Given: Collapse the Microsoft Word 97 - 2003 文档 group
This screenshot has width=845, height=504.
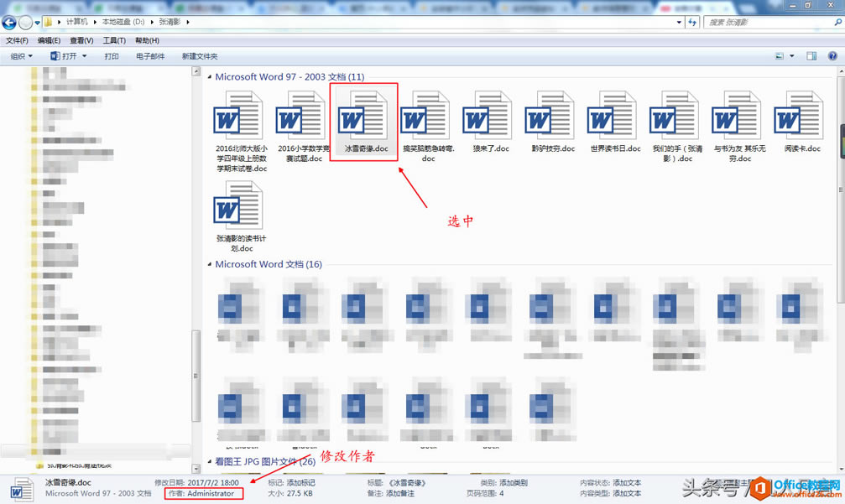Looking at the screenshot, I should pos(210,77).
